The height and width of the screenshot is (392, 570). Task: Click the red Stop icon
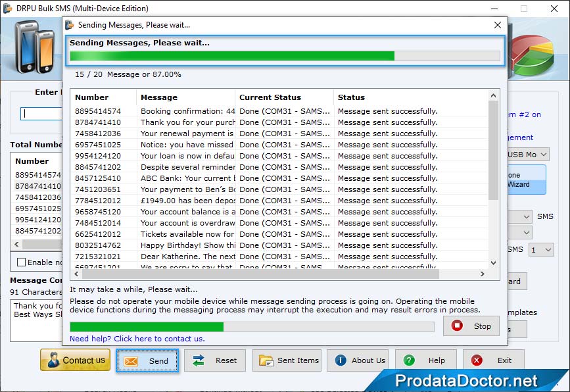[457, 326]
